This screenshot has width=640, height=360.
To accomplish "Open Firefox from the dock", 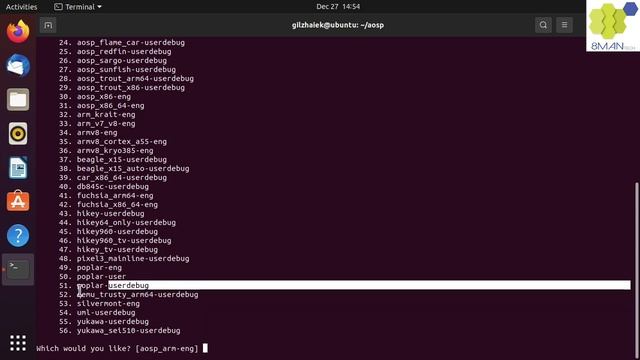I will tap(18, 31).
